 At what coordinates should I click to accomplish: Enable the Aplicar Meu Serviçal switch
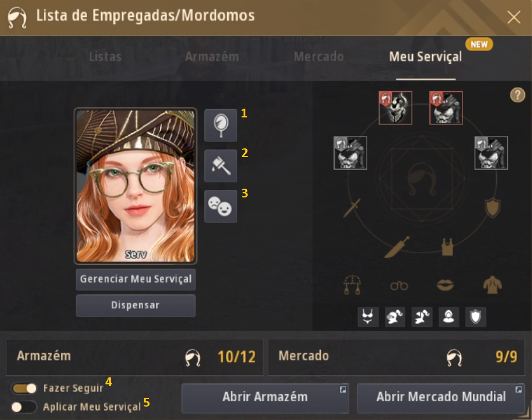click(x=24, y=407)
